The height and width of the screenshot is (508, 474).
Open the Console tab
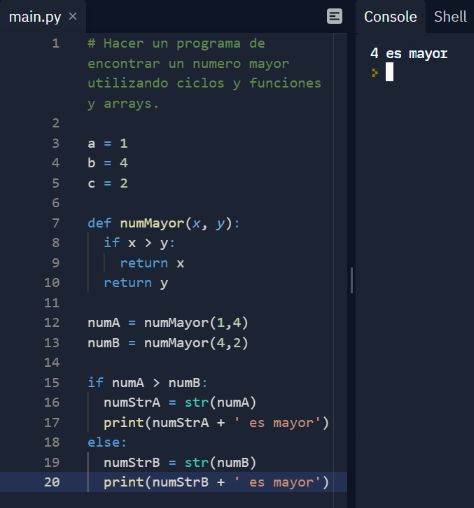[x=390, y=17]
